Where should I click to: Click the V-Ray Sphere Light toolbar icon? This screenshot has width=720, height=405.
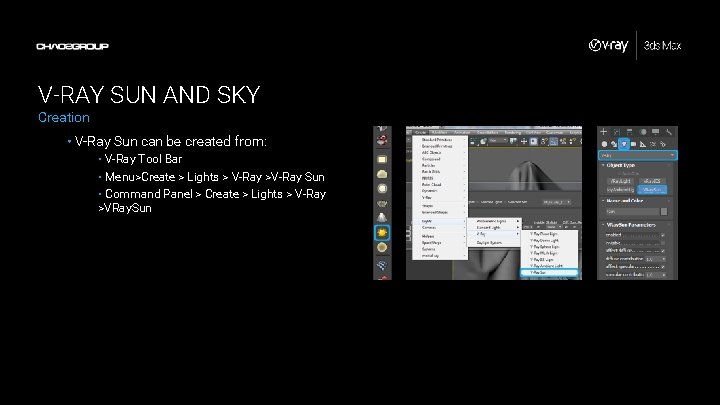(382, 188)
